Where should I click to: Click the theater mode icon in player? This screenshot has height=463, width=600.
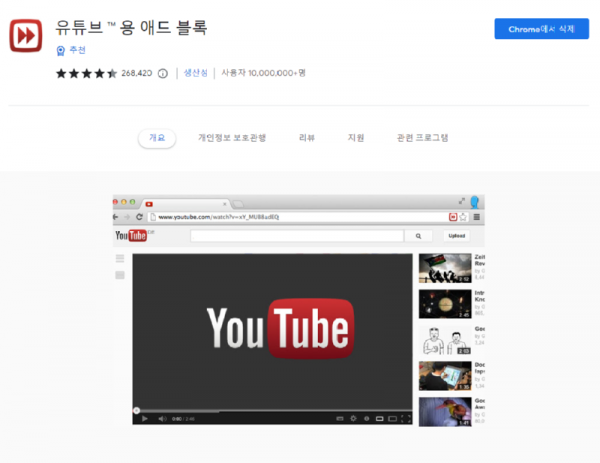click(x=393, y=419)
